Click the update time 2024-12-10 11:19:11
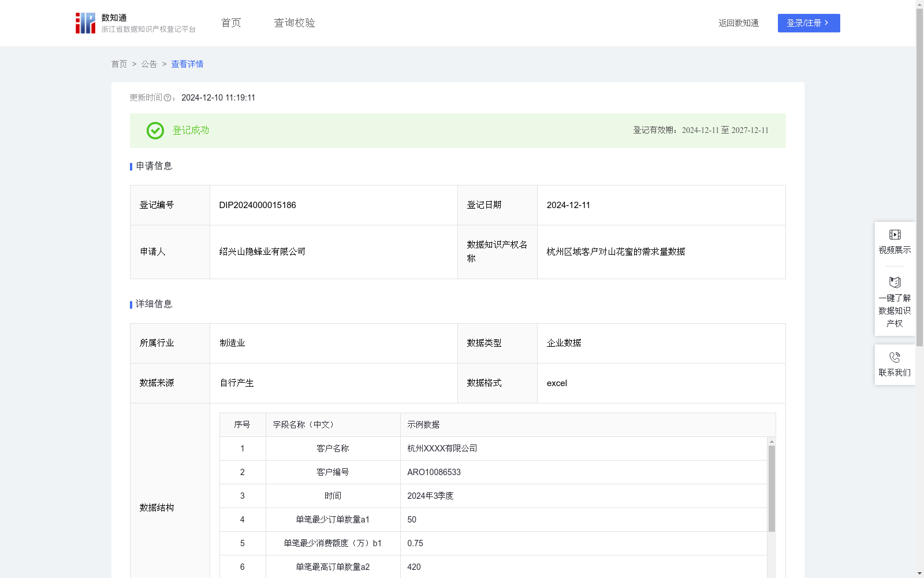Image resolution: width=924 pixels, height=578 pixels. pos(218,98)
